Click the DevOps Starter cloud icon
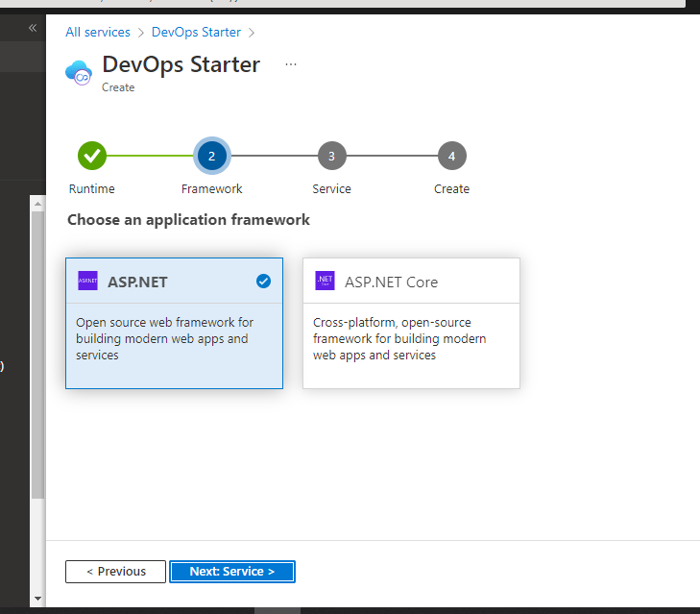700x614 pixels. tap(78, 73)
